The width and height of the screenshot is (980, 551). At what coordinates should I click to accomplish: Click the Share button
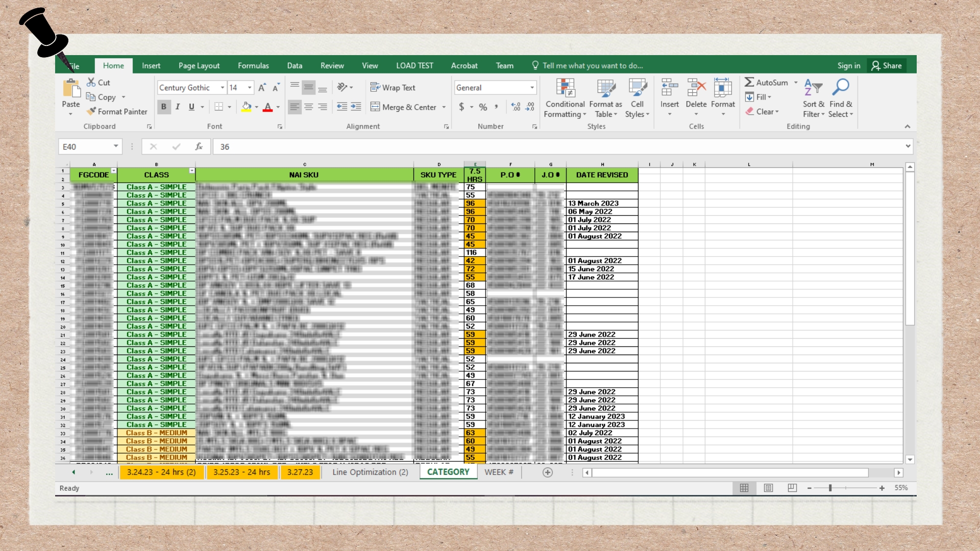tap(887, 66)
